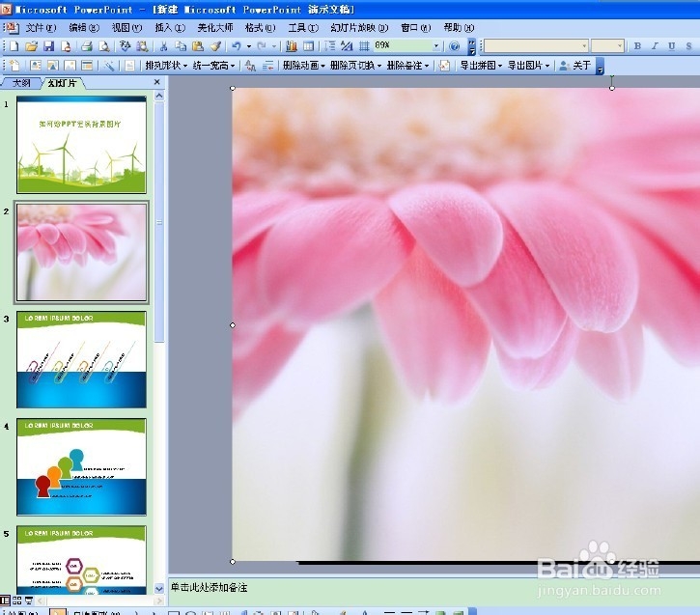Open the 文件 menu
700x615 pixels.
coord(41,28)
